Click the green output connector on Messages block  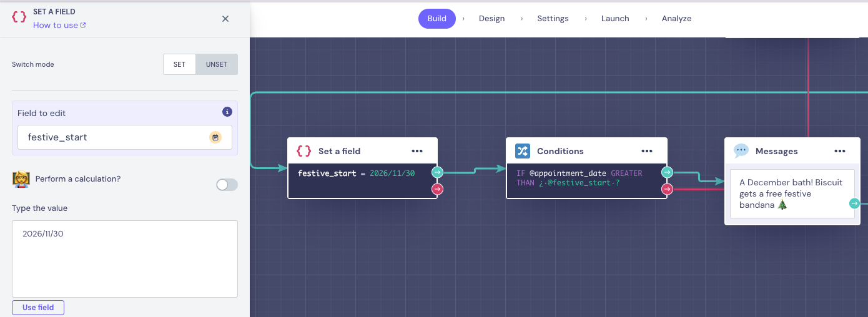click(x=854, y=203)
